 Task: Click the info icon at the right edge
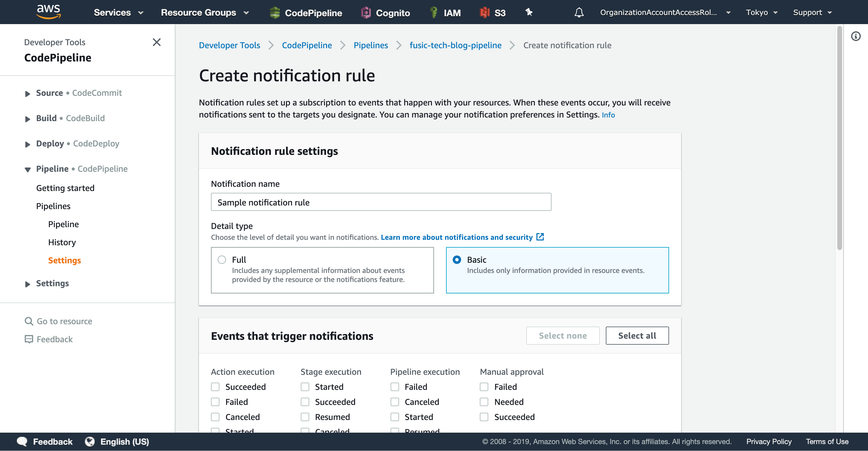click(856, 36)
